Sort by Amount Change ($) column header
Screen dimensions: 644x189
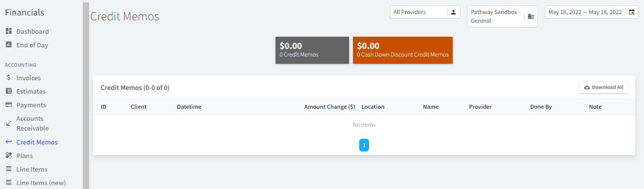[x=329, y=107]
